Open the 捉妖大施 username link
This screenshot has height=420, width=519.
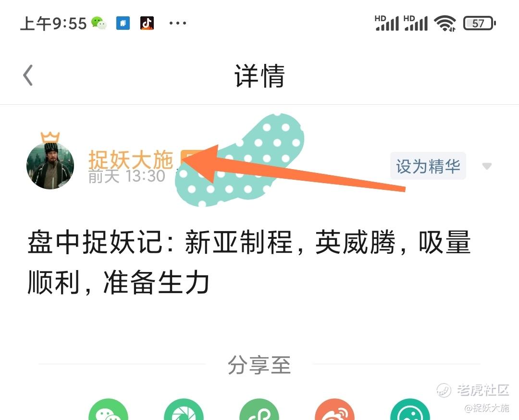tap(131, 160)
